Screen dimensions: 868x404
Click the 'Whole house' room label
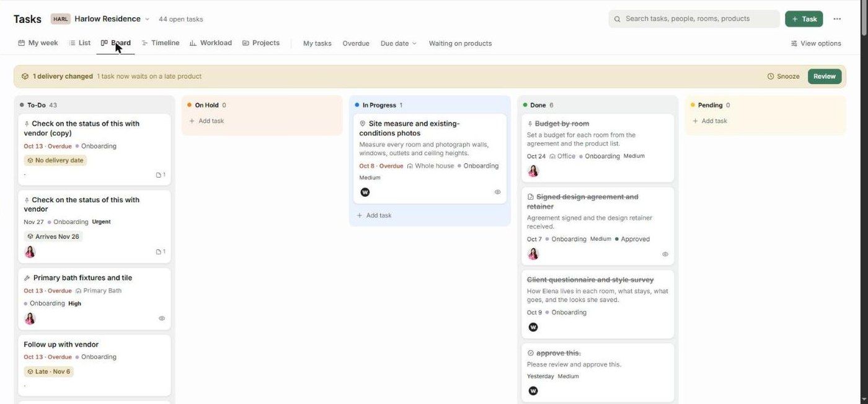point(430,166)
